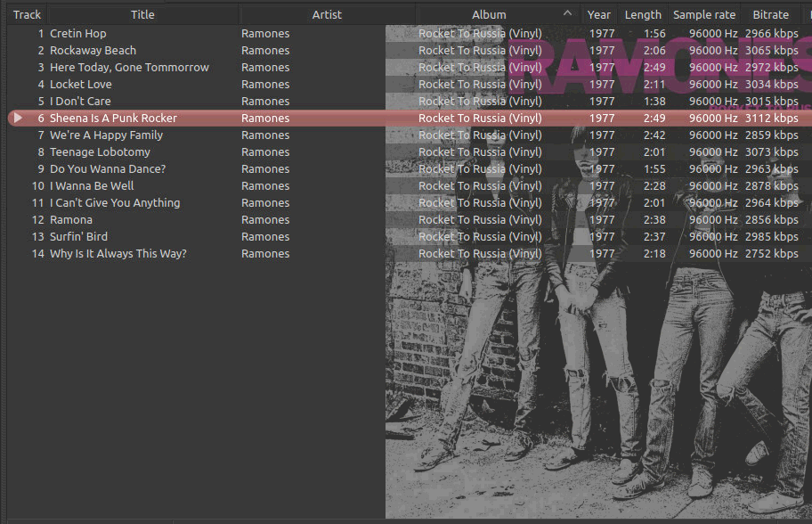Image resolution: width=812 pixels, height=524 pixels.
Task: Click the 2972 kbps bitrate value
Action: coord(772,68)
